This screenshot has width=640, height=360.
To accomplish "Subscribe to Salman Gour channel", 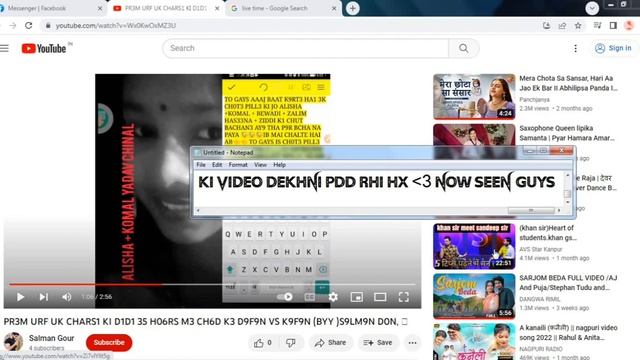I will (109, 342).
